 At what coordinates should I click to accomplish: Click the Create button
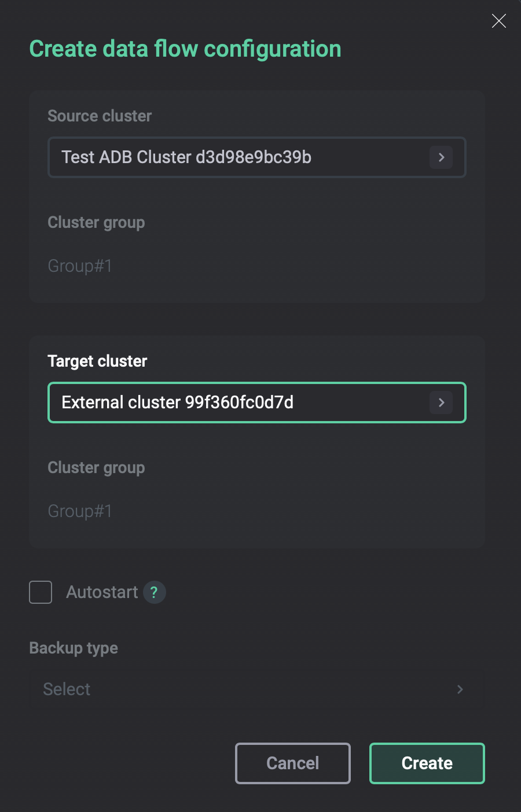(x=427, y=763)
